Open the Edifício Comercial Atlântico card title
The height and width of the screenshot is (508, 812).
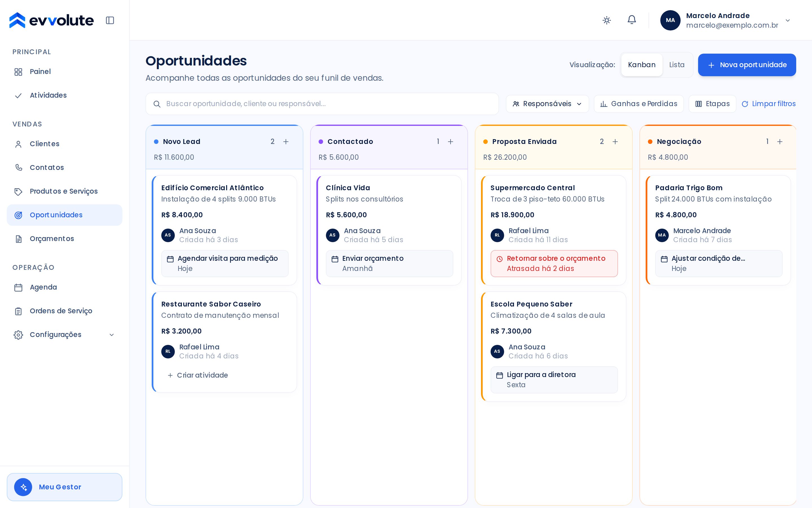click(x=212, y=188)
